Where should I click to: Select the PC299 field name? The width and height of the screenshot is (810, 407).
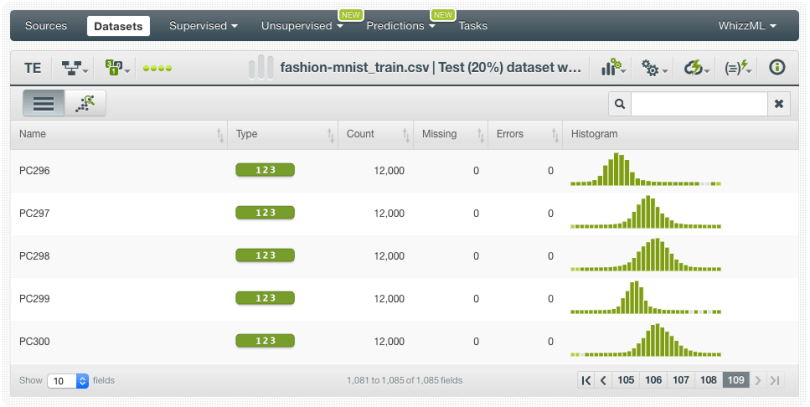[x=35, y=299]
